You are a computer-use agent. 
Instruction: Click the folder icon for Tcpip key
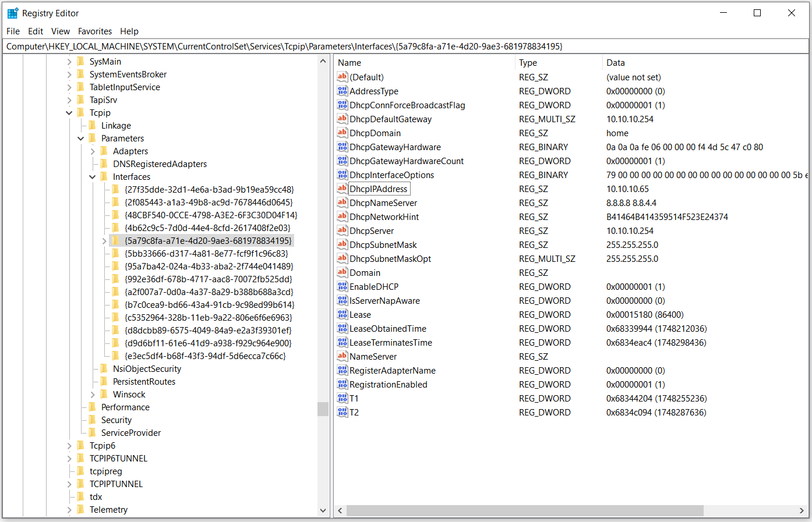[80, 112]
